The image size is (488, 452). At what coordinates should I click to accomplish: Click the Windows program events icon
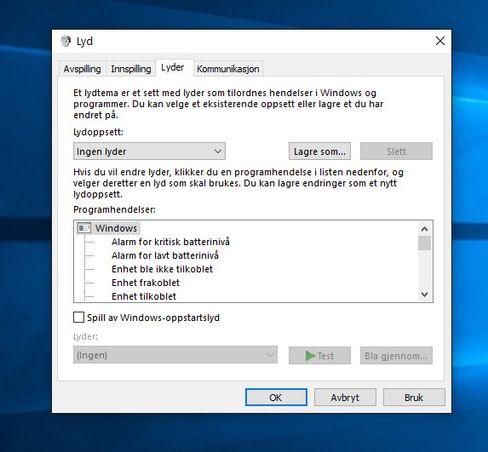point(84,228)
